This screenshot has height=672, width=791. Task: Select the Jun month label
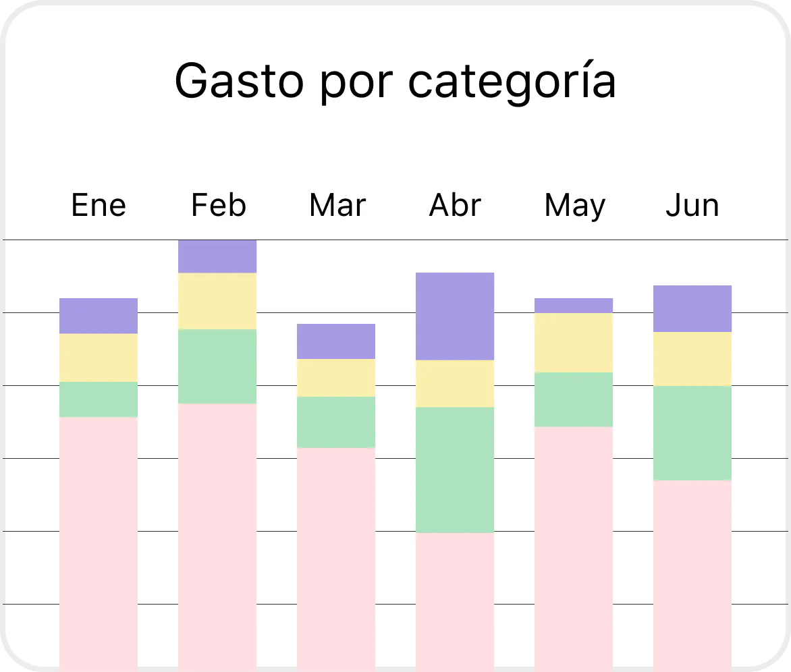point(692,206)
